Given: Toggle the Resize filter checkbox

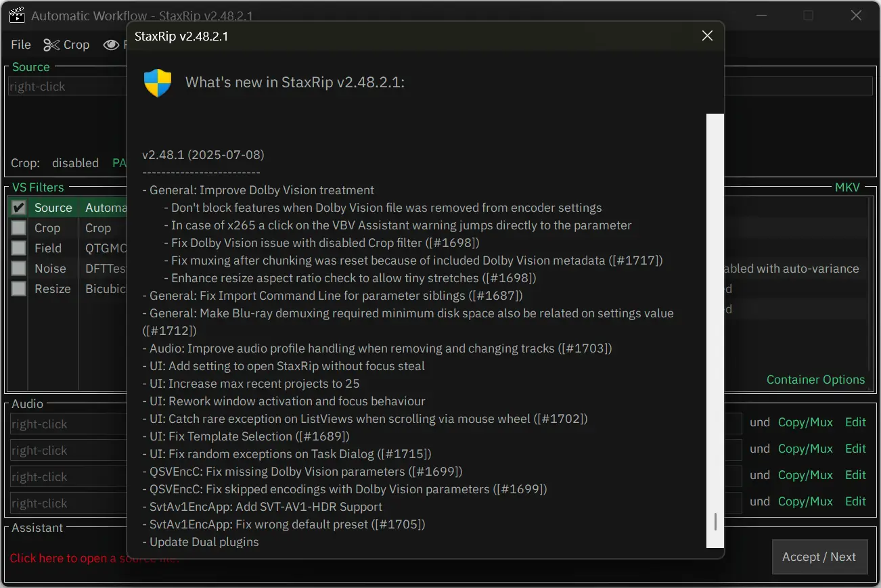Looking at the screenshot, I should (19, 289).
